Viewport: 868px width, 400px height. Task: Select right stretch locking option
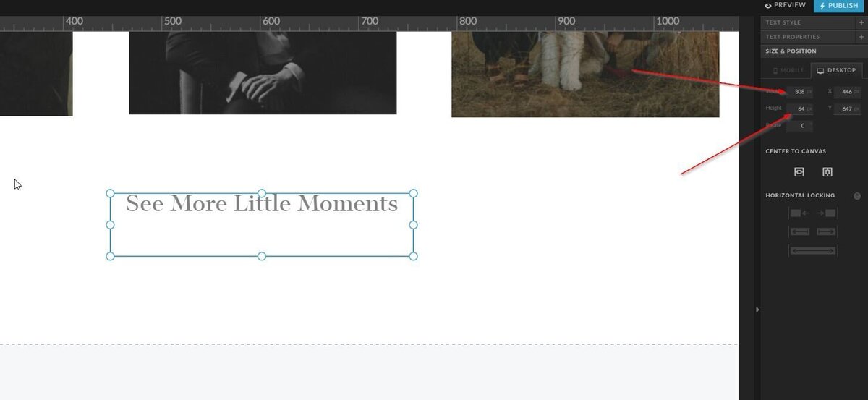826,231
